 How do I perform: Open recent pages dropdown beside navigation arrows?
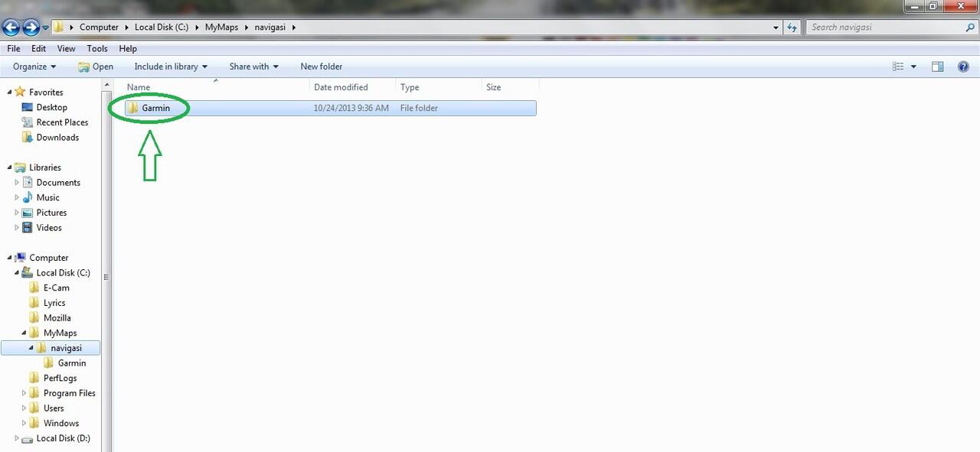point(46,28)
